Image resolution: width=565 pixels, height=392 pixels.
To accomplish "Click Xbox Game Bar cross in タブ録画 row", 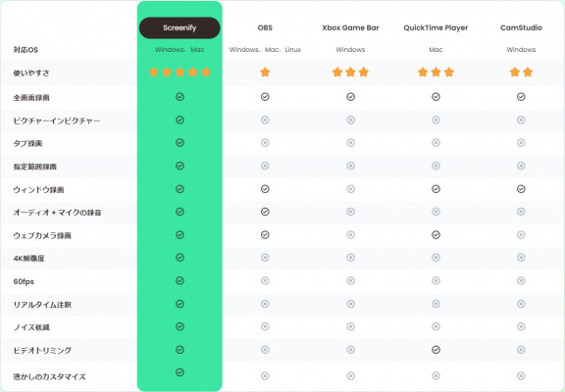I will point(350,143).
